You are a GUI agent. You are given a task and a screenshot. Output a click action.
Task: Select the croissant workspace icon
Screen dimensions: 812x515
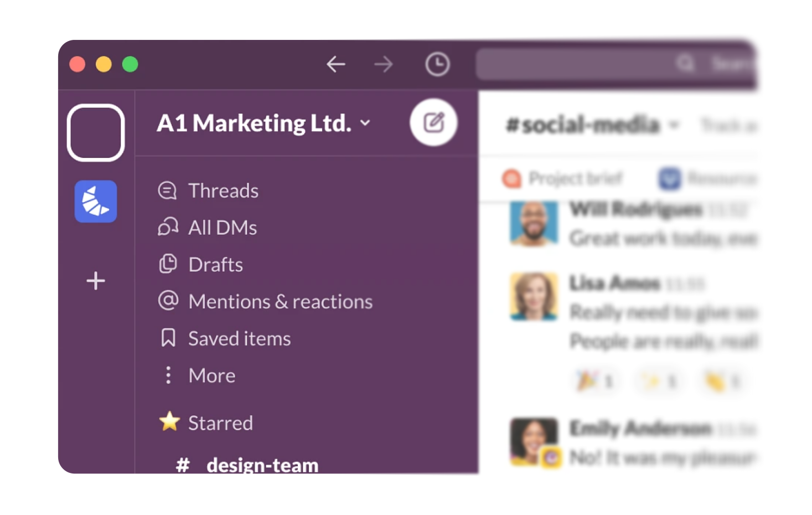[95, 202]
